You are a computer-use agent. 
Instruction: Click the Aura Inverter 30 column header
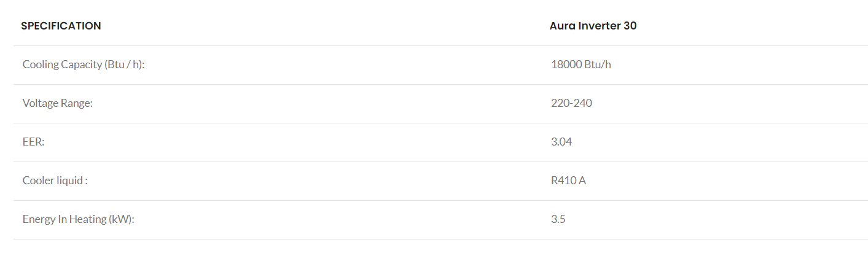click(x=593, y=26)
